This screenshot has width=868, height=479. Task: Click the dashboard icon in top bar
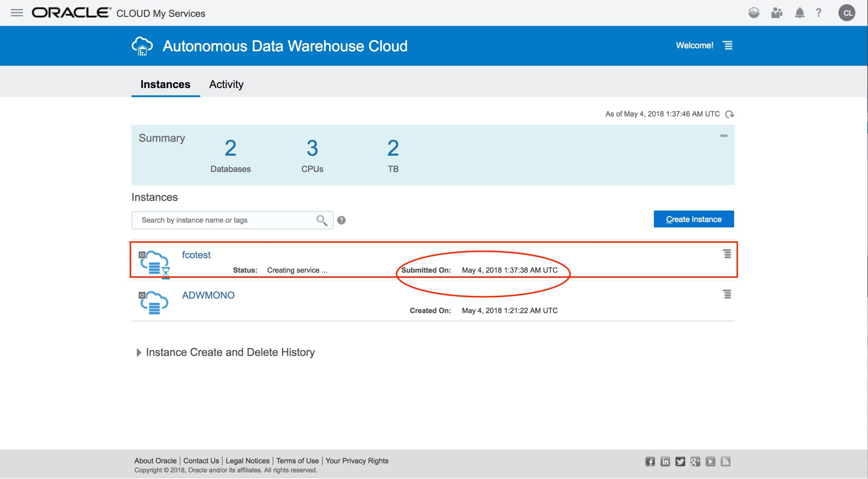click(754, 13)
